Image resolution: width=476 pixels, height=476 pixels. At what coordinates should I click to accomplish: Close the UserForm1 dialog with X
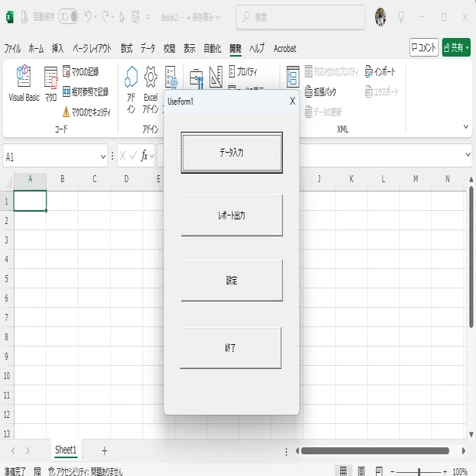coord(292,101)
